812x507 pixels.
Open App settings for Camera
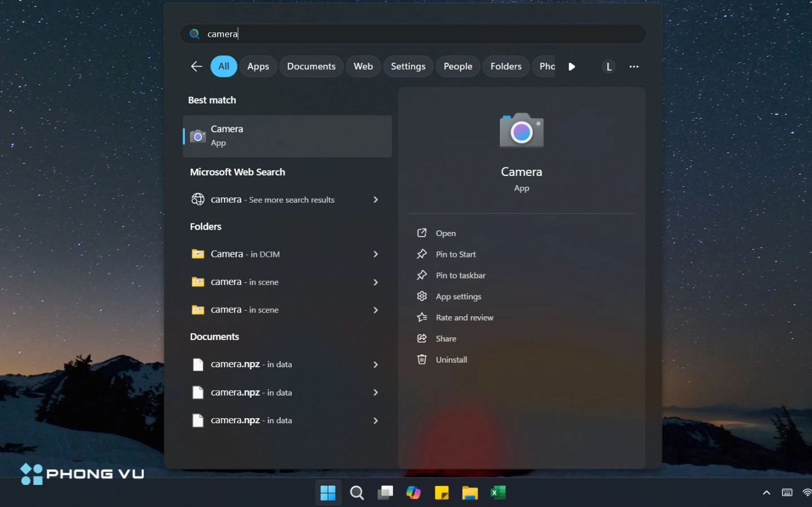click(x=458, y=297)
